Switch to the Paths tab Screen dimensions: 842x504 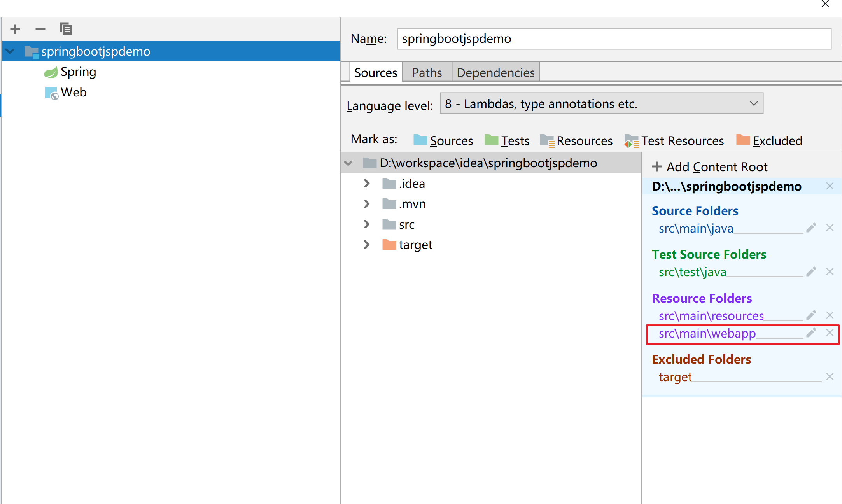(427, 73)
